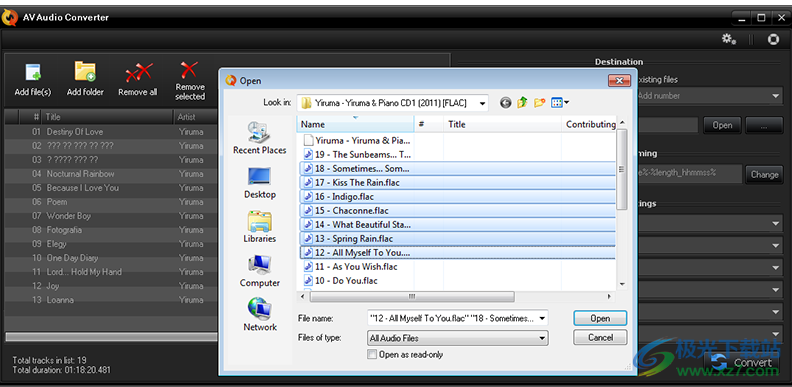Click the flac icon beside 10 - Do You.flac
This screenshot has height=387, width=792.
click(x=308, y=280)
